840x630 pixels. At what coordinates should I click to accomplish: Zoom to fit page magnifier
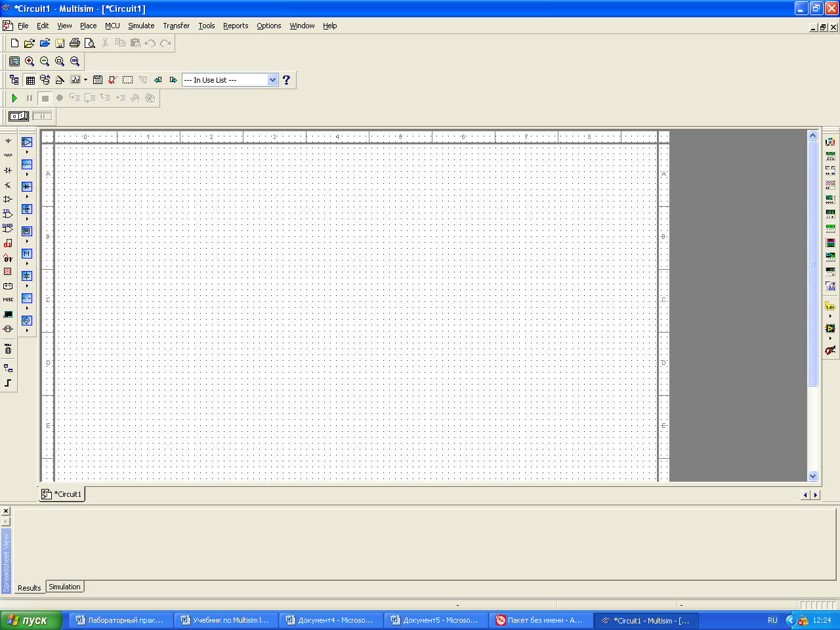pyautogui.click(x=75, y=61)
